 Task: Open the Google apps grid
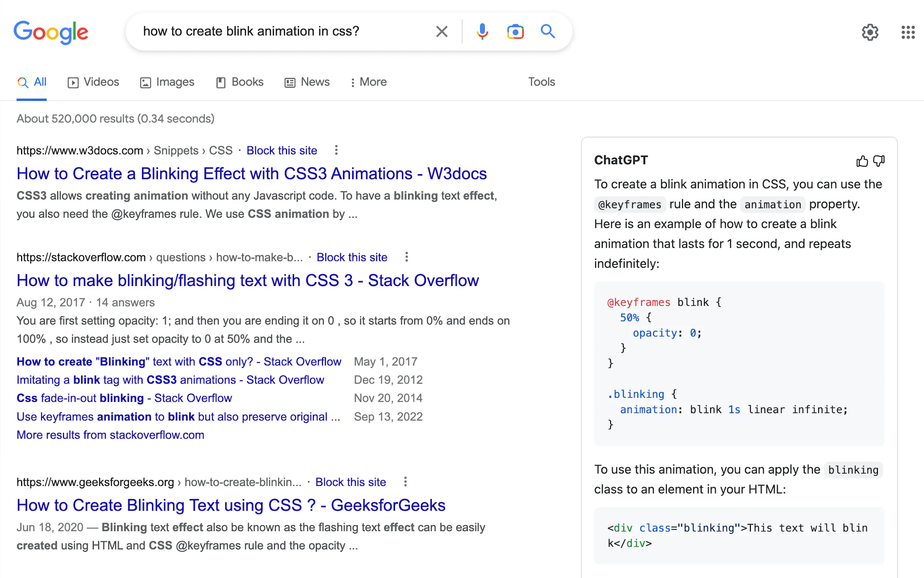(x=908, y=32)
